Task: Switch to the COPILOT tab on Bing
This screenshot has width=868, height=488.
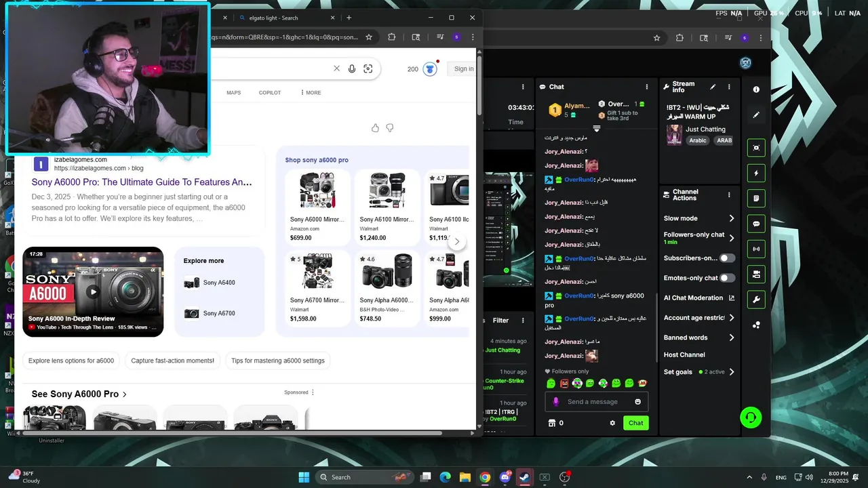Action: tap(270, 93)
